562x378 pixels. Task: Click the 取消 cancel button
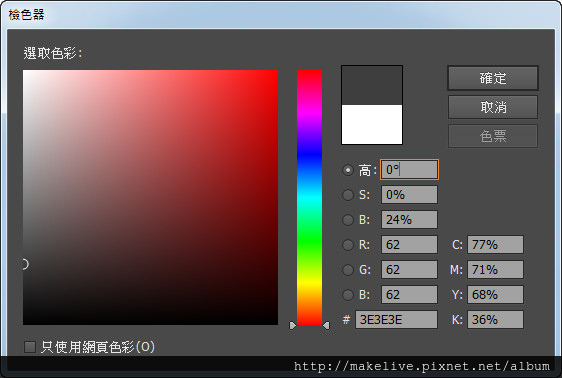(493, 107)
